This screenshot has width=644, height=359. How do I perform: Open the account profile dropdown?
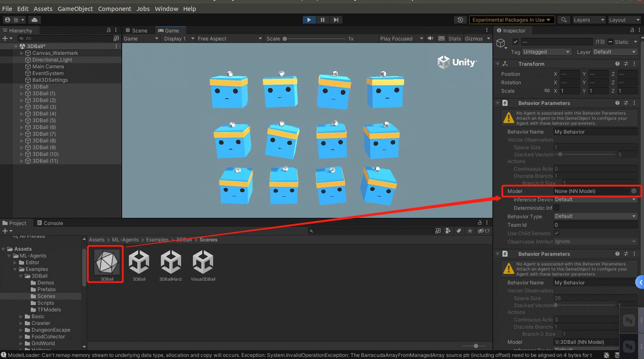(14, 20)
